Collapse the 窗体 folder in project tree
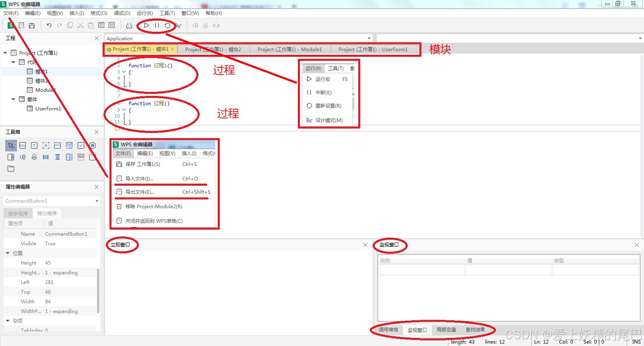This screenshot has height=346, width=644. coord(13,99)
